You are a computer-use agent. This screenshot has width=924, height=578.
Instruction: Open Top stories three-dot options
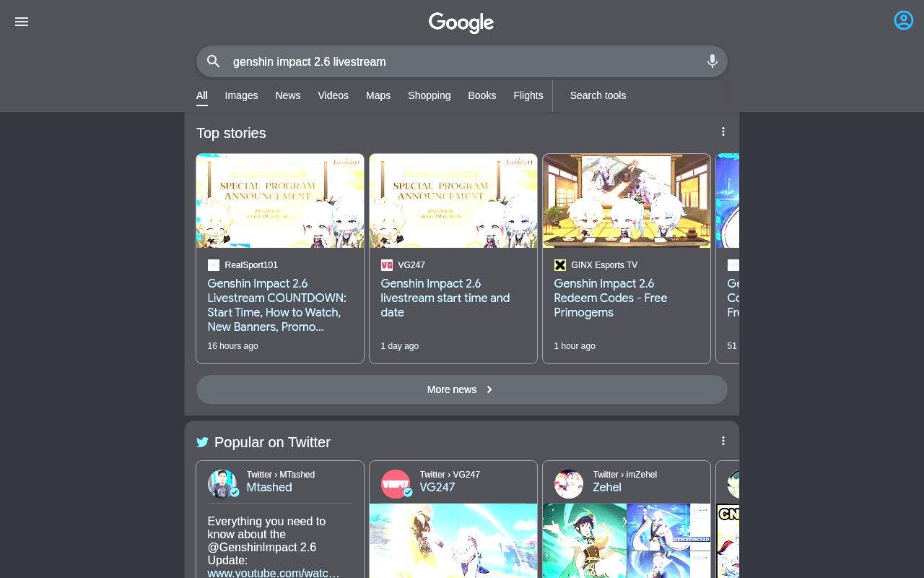[x=723, y=131]
